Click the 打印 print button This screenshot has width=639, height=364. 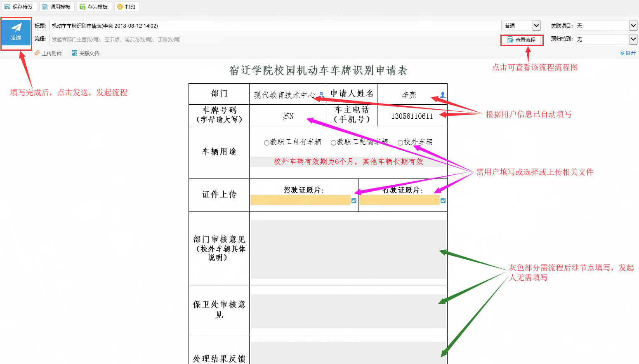127,7
